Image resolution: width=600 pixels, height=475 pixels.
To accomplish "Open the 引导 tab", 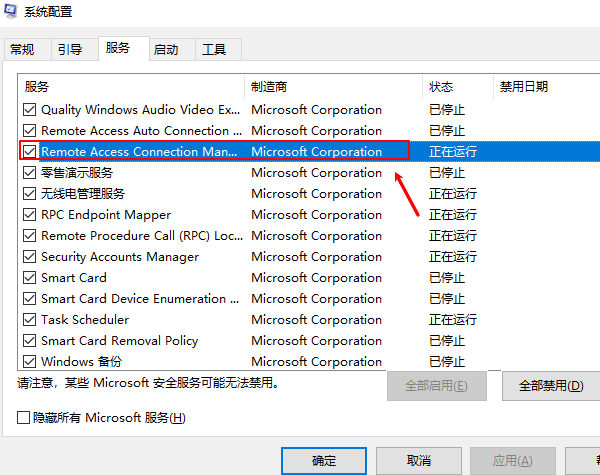I will tap(69, 49).
